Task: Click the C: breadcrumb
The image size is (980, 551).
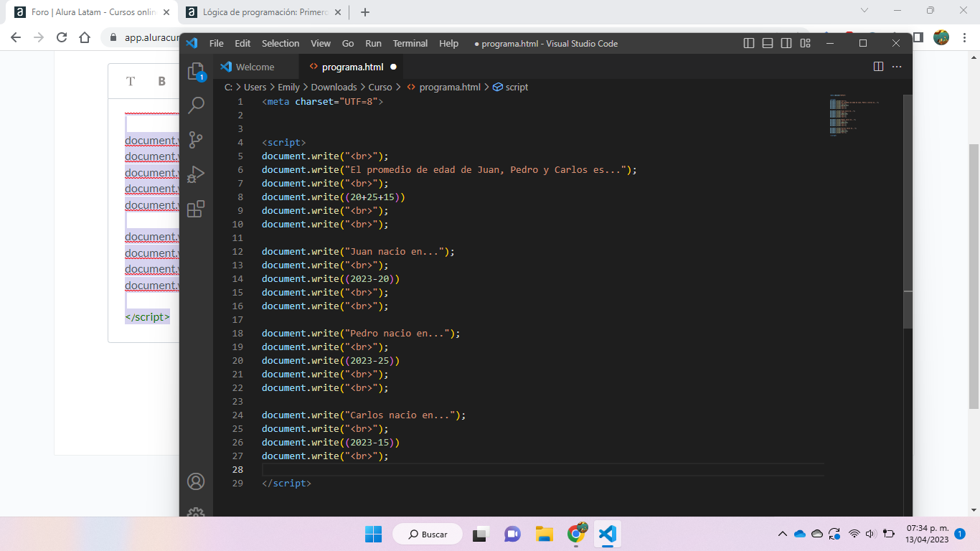Action: click(228, 87)
